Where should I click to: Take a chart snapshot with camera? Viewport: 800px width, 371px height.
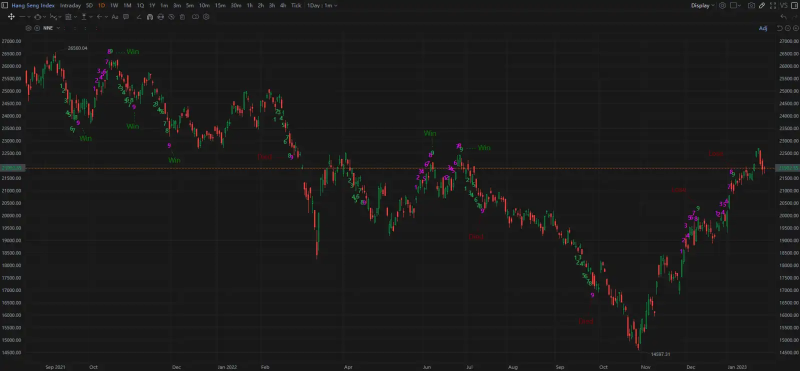[752, 5]
